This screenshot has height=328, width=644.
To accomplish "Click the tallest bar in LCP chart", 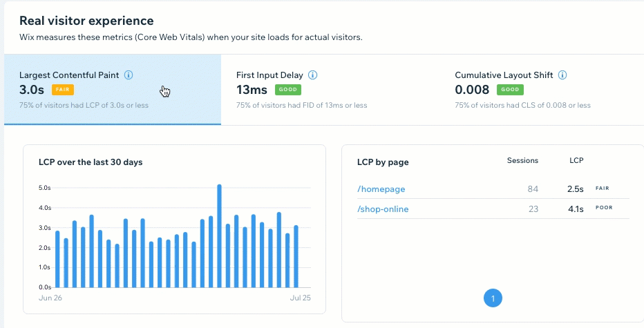I will coord(219,235).
